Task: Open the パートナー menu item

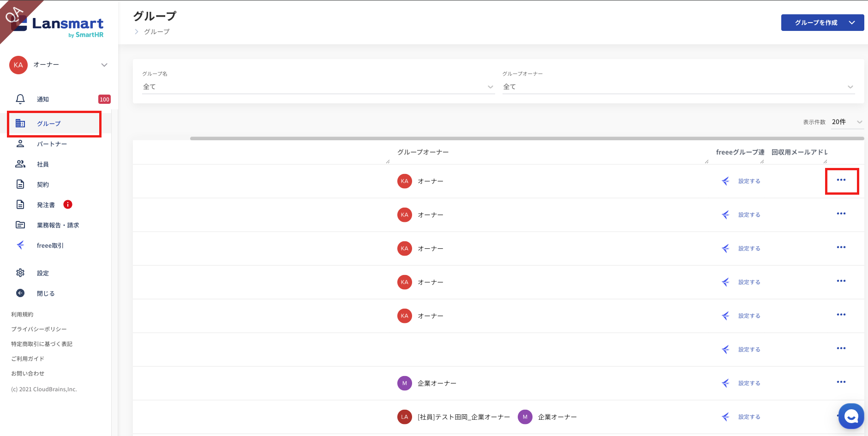Action: point(52,144)
